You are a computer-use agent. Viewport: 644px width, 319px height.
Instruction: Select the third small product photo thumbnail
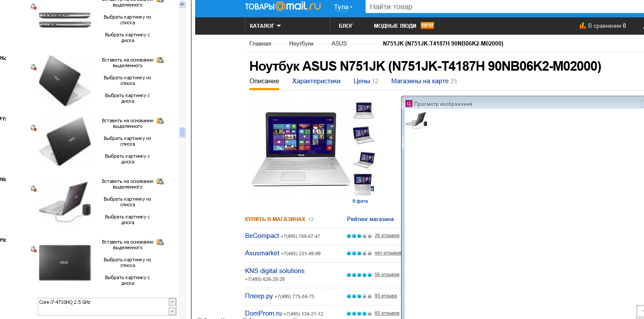coord(363,160)
